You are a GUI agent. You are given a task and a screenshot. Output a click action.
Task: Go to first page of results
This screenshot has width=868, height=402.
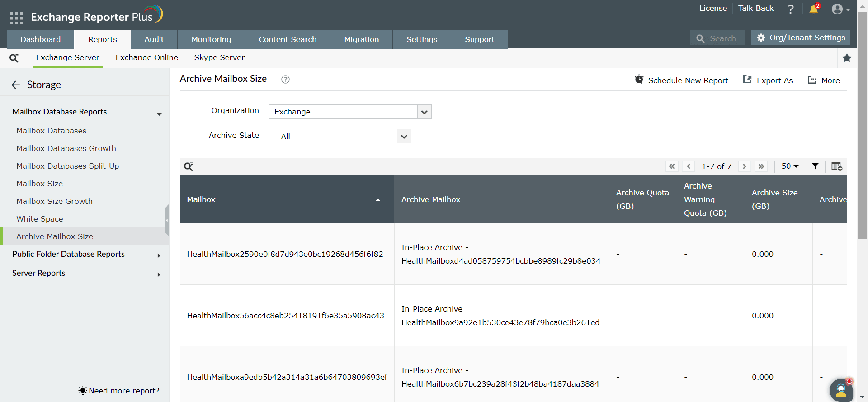tap(672, 166)
